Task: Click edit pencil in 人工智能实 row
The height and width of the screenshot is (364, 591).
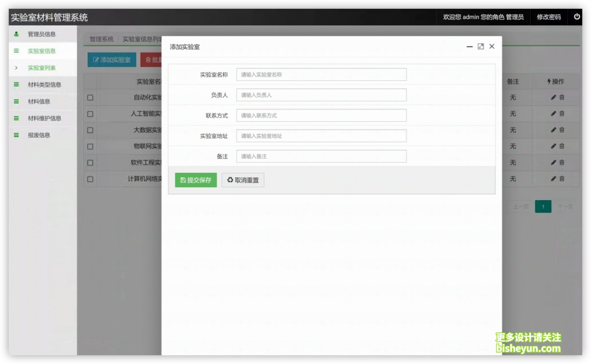Action: click(x=553, y=114)
